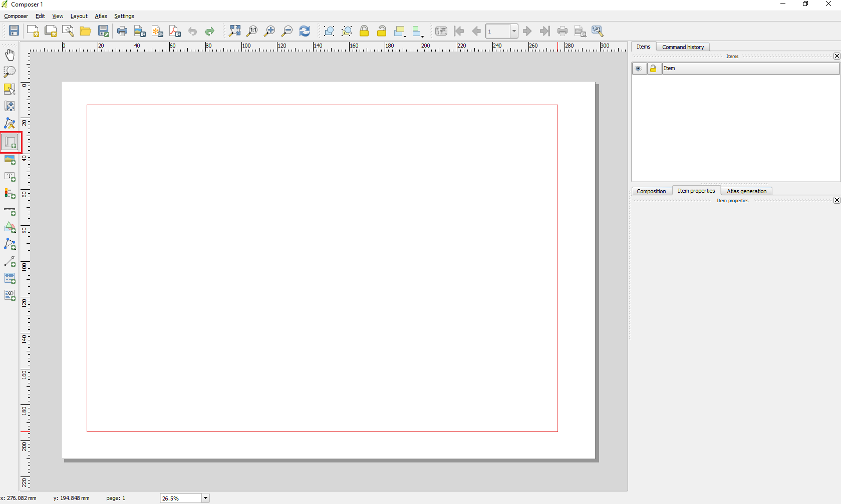Click Export as PDF icon
The width and height of the screenshot is (841, 504).
pyautogui.click(x=175, y=31)
